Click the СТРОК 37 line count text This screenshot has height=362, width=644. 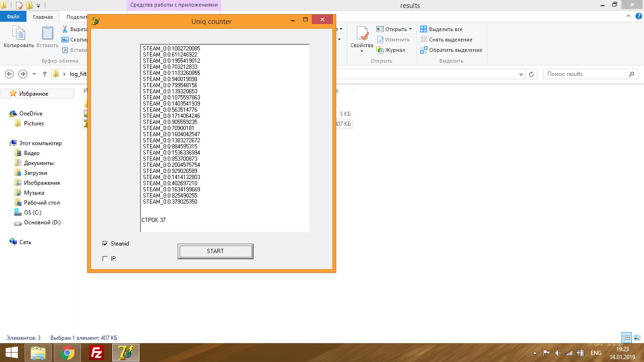[154, 220]
